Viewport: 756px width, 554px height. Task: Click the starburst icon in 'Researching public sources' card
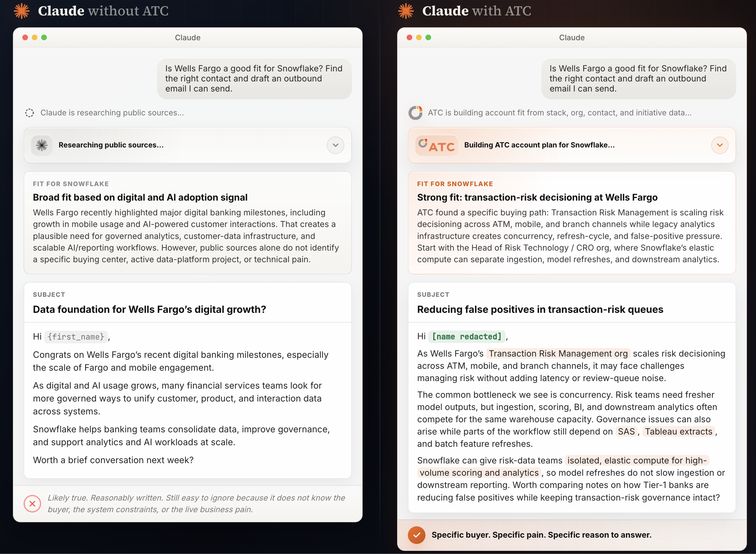(x=42, y=145)
